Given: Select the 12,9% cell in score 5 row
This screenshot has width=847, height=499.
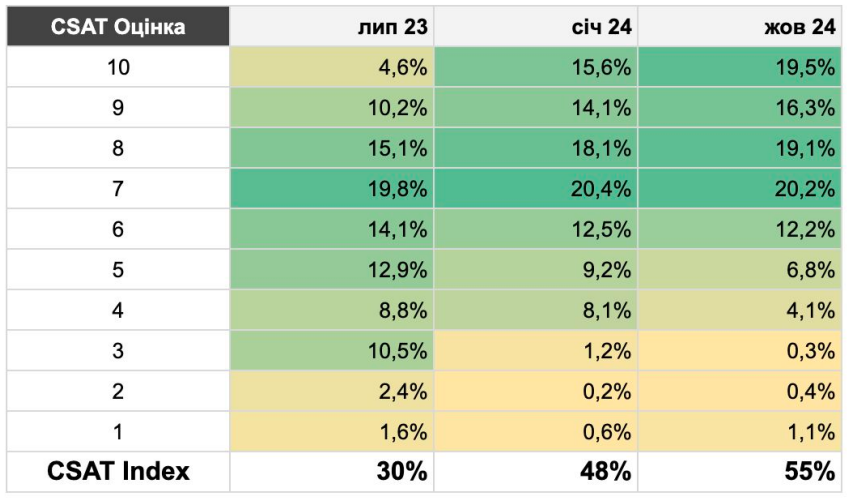Looking at the screenshot, I should [x=331, y=270].
